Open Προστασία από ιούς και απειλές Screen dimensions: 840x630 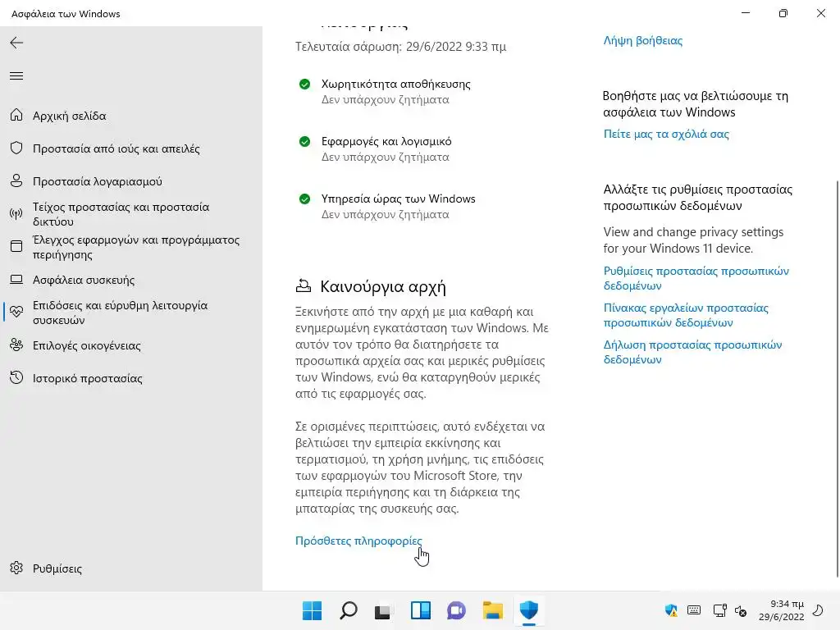116,148
